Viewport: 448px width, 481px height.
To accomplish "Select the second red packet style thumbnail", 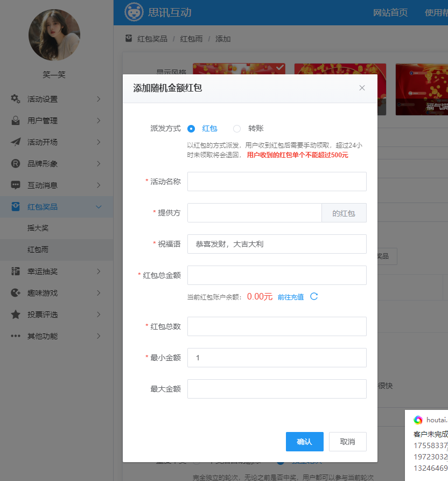I will (x=340, y=69).
